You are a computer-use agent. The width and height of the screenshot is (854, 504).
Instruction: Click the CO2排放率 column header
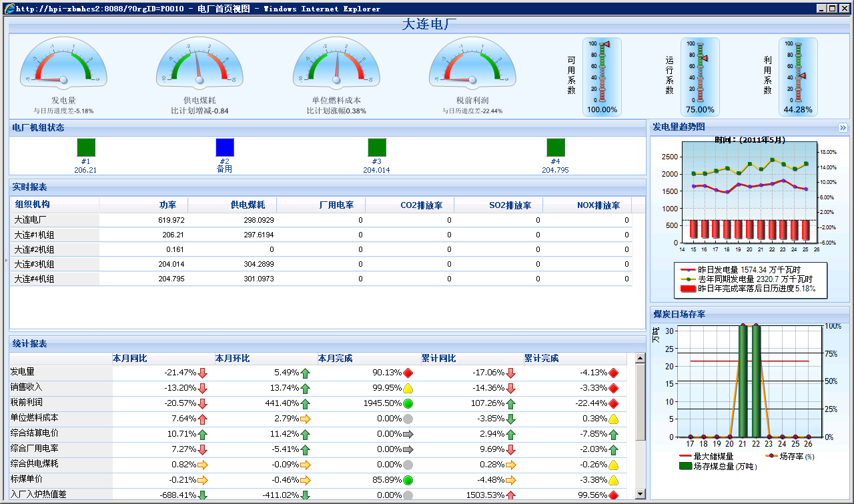click(x=410, y=205)
